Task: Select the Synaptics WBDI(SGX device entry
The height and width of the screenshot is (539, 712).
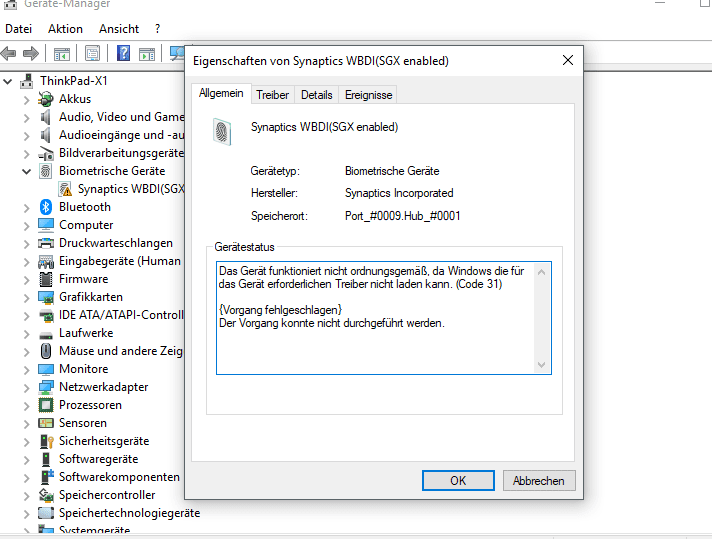Action: point(131,189)
